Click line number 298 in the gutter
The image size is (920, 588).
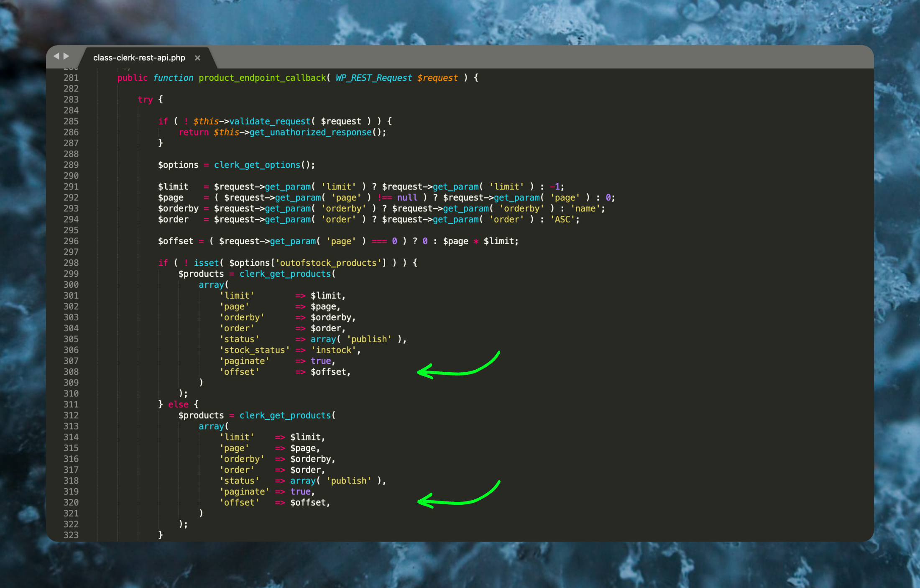(x=71, y=263)
